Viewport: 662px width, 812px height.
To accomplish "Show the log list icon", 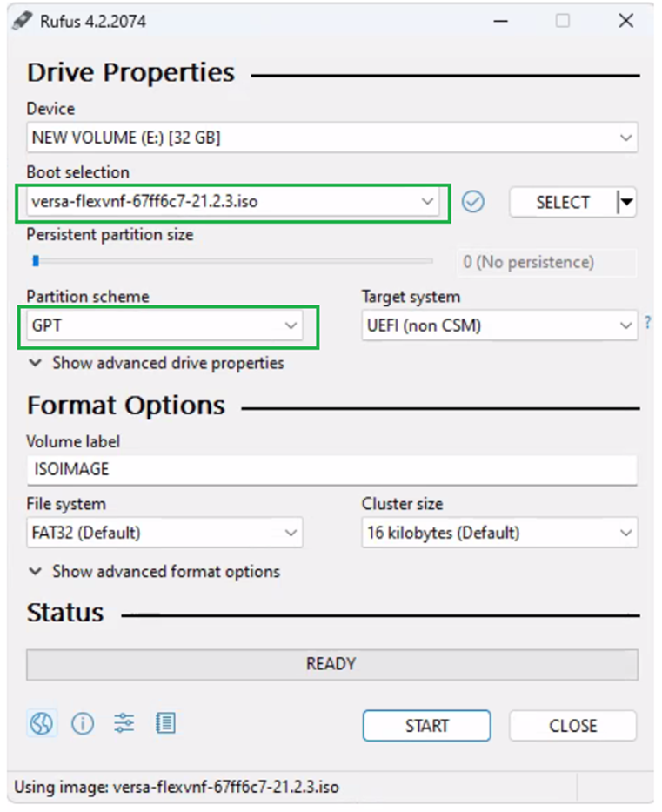I will [165, 723].
